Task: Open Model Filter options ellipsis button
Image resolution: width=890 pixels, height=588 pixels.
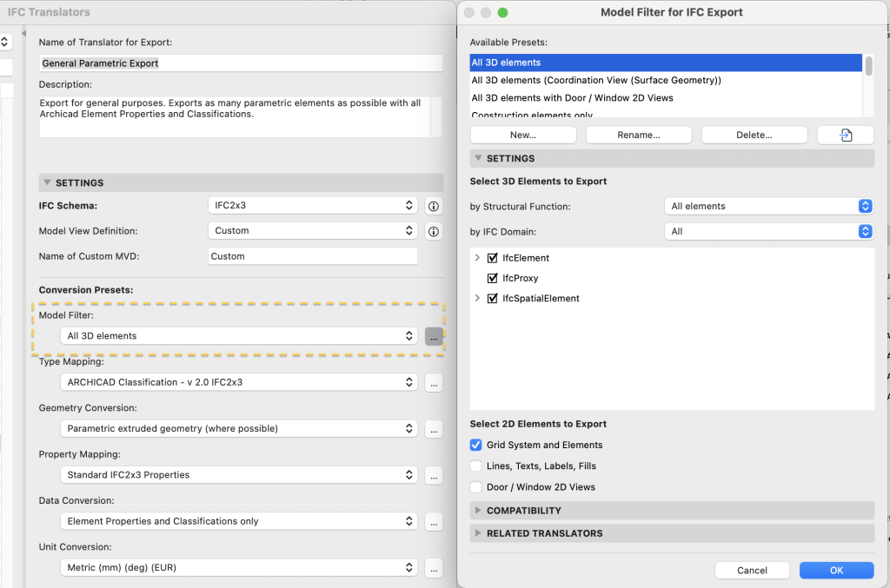Action: pos(434,336)
